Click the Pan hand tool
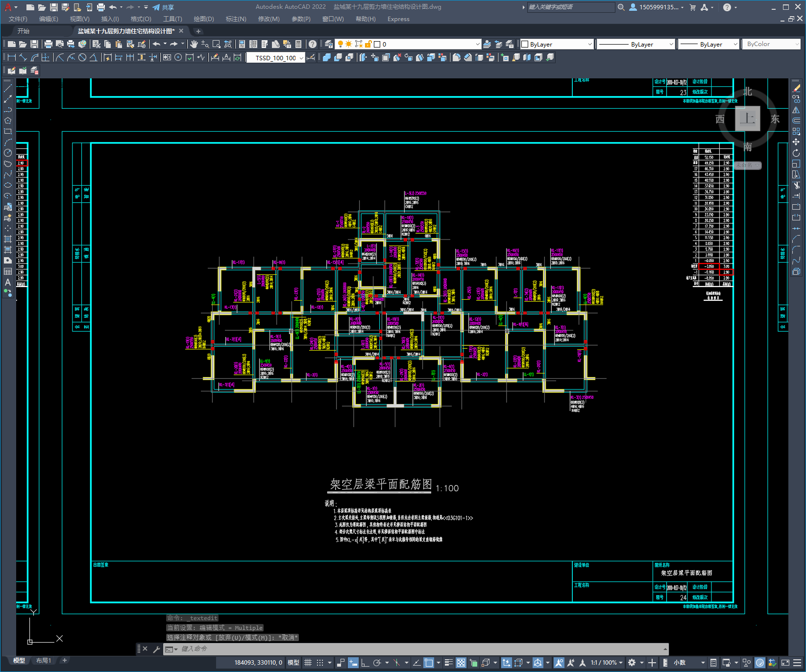This screenshot has height=672, width=806. pos(194,44)
